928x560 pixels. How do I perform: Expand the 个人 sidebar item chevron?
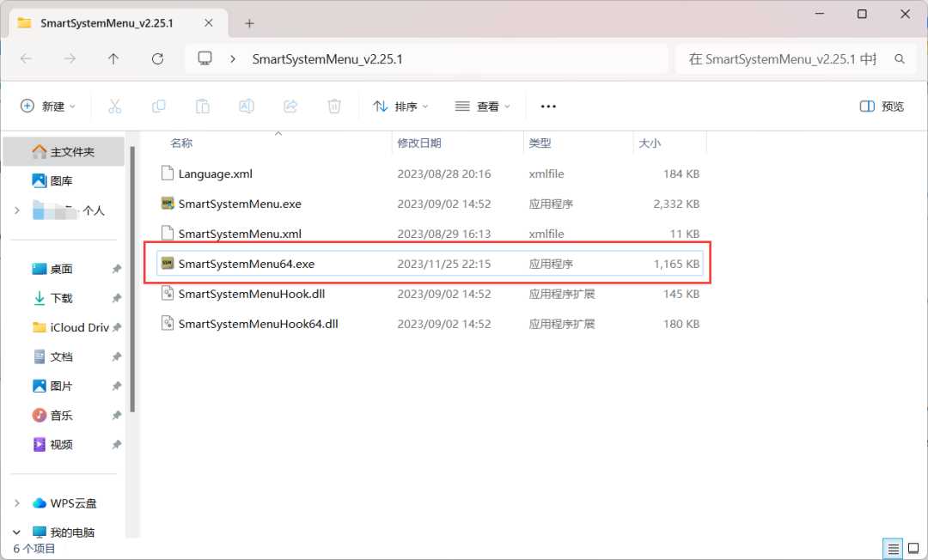[16, 210]
